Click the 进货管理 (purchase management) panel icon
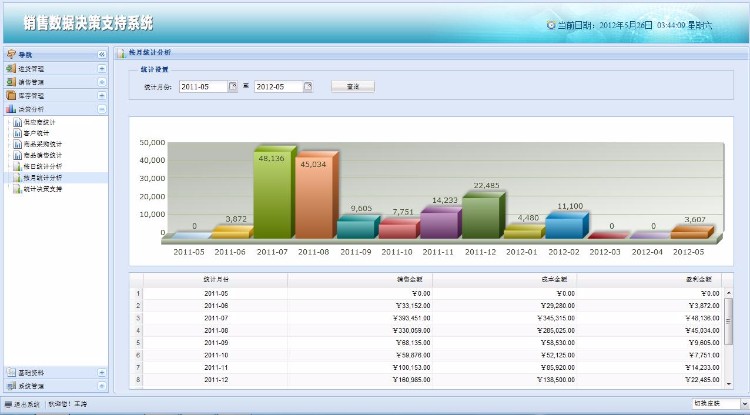This screenshot has width=750, height=415. pos(10,68)
